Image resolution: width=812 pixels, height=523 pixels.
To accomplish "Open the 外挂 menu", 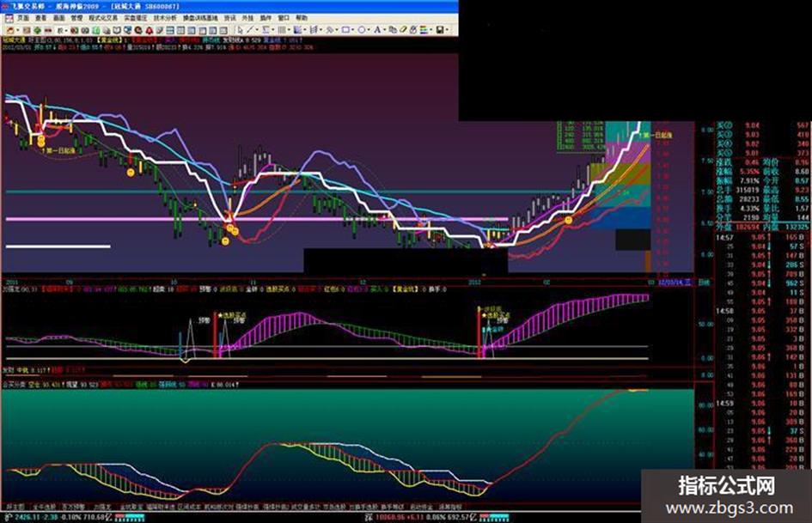I will click(x=247, y=18).
